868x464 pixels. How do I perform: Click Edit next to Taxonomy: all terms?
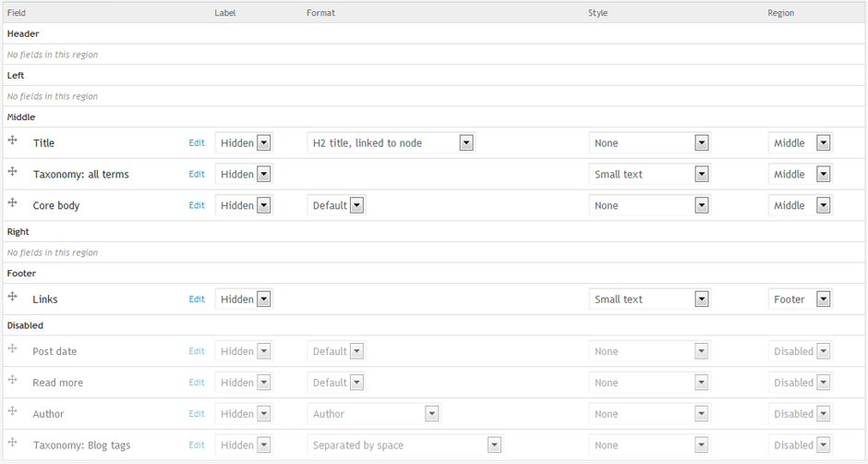(x=197, y=175)
